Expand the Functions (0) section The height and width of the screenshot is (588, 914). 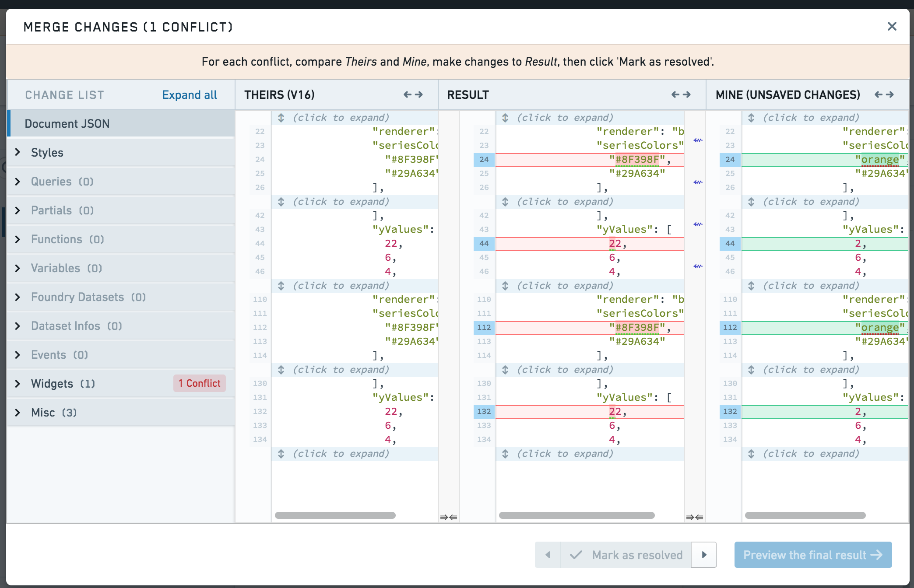tap(18, 239)
